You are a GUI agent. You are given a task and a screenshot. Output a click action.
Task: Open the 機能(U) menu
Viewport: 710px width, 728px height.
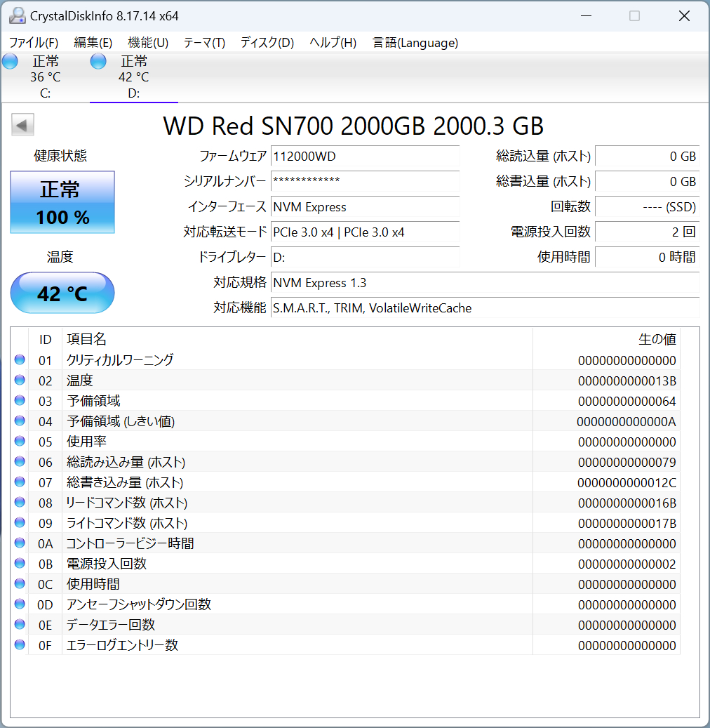click(148, 43)
